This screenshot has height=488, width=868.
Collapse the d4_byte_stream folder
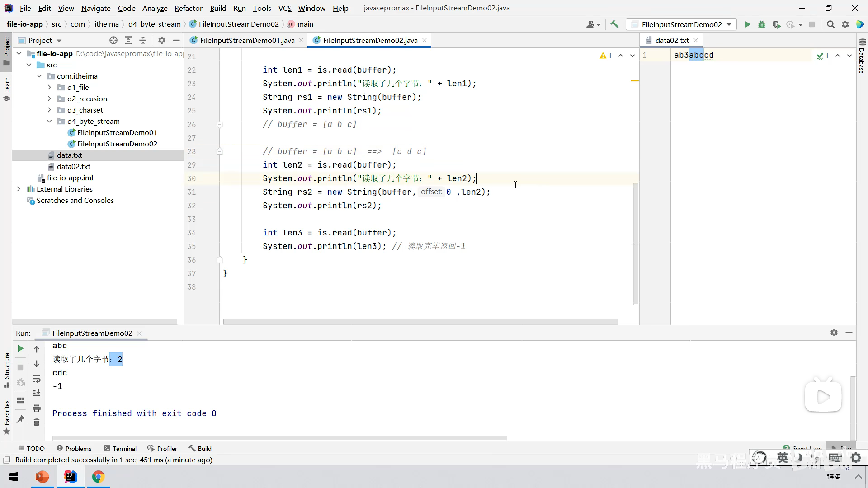49,121
